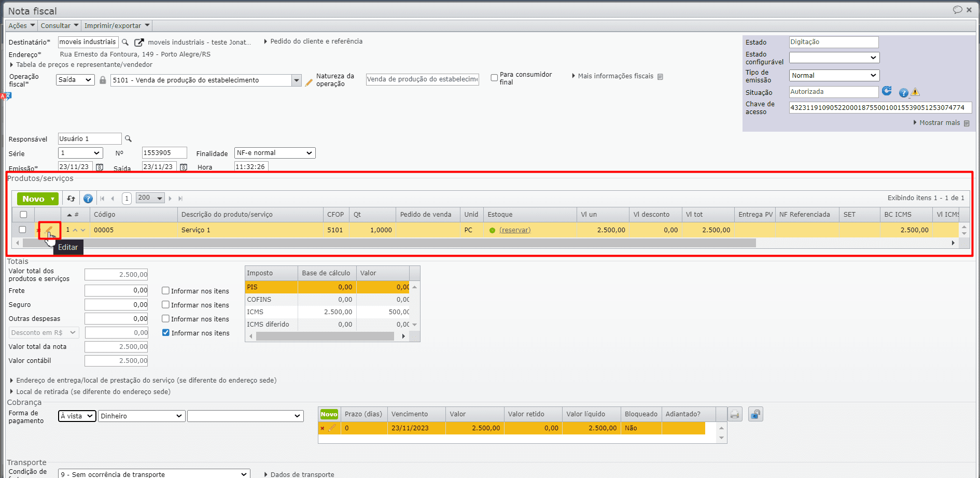Viewport: 980px width, 478px height.
Task: Expand Pedido do cliente e referência
Action: pyautogui.click(x=313, y=41)
